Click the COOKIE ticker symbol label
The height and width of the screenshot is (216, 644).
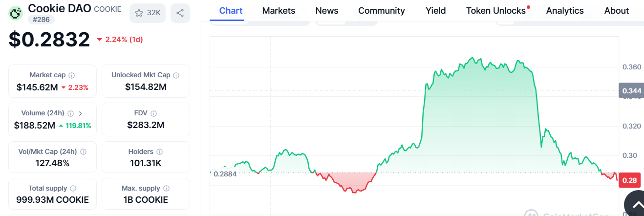(x=107, y=9)
